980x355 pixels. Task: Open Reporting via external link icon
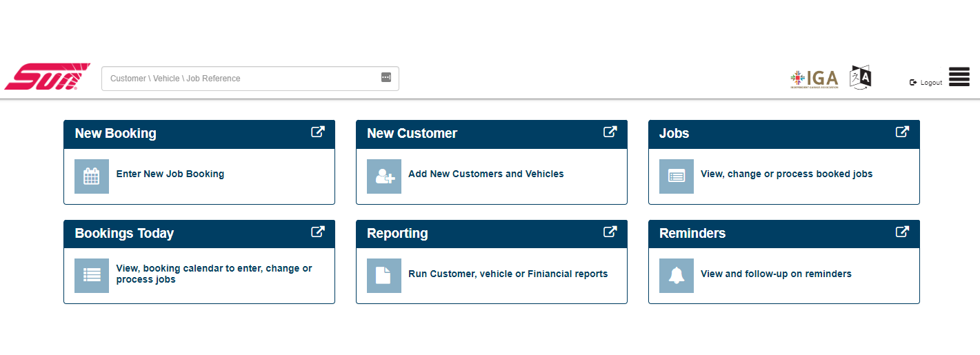(610, 232)
